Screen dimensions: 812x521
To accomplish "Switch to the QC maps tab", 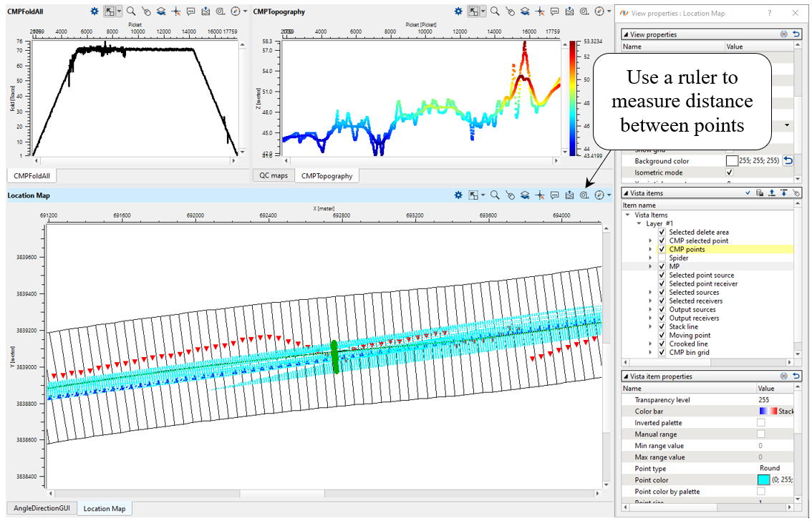I will pos(272,175).
